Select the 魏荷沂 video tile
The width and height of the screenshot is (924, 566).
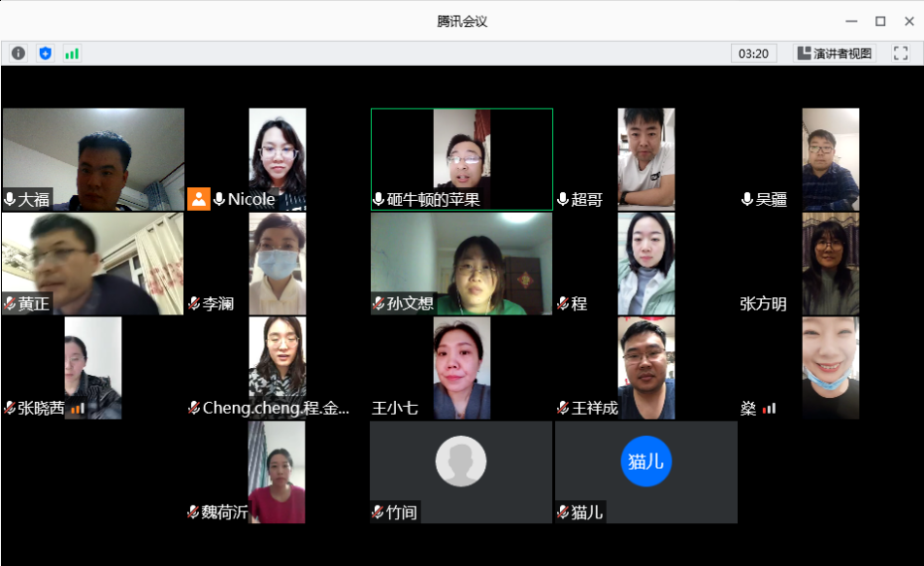(277, 472)
